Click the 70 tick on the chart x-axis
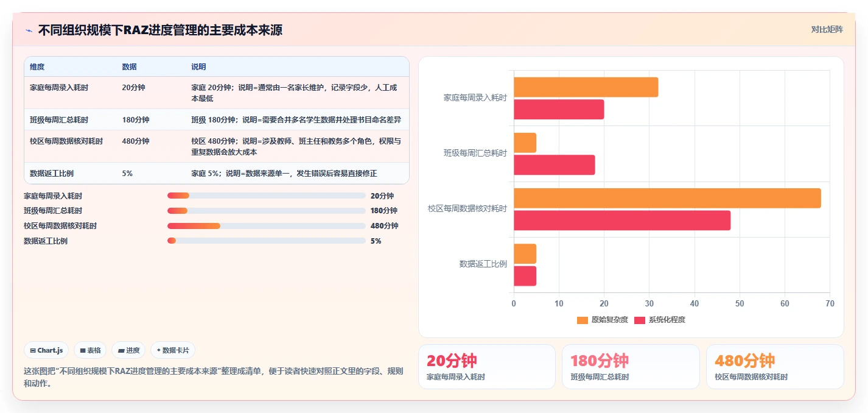This screenshot has height=413, width=868. tap(830, 303)
